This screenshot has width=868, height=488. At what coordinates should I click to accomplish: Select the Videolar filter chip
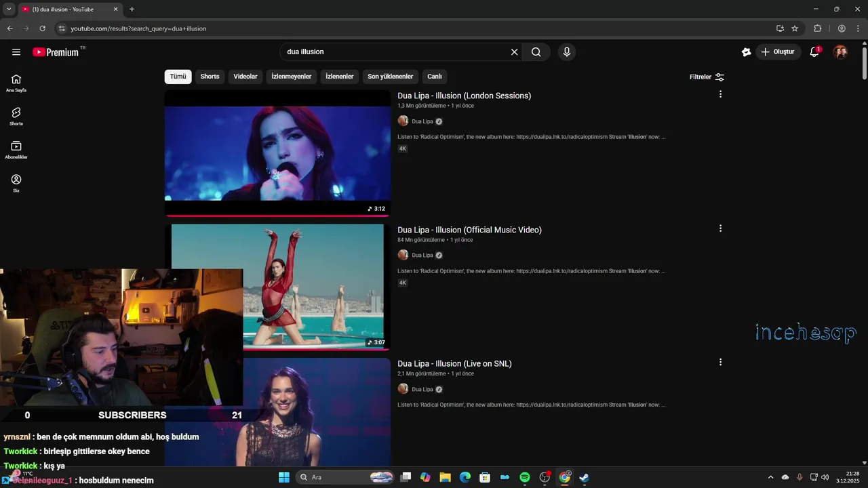point(245,77)
